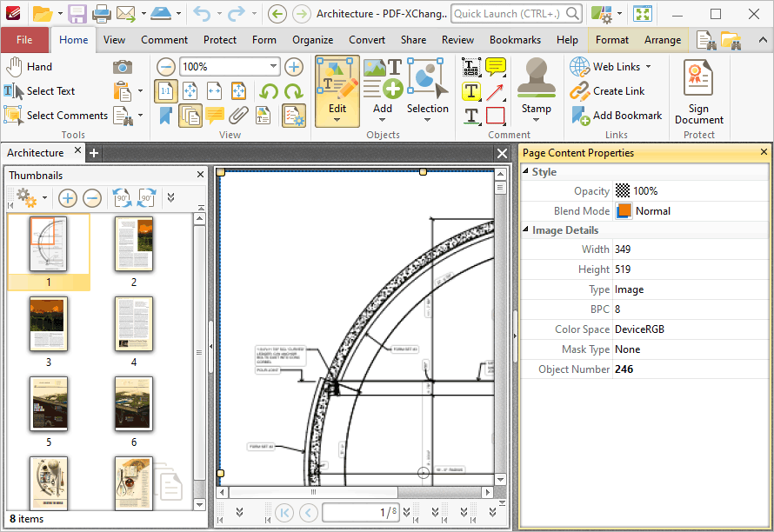Click the Blend Mode Normal swatch

pyautogui.click(x=624, y=211)
